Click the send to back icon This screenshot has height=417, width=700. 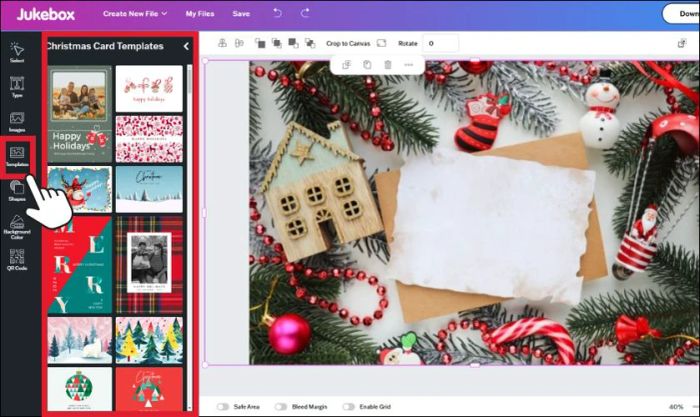click(310, 43)
